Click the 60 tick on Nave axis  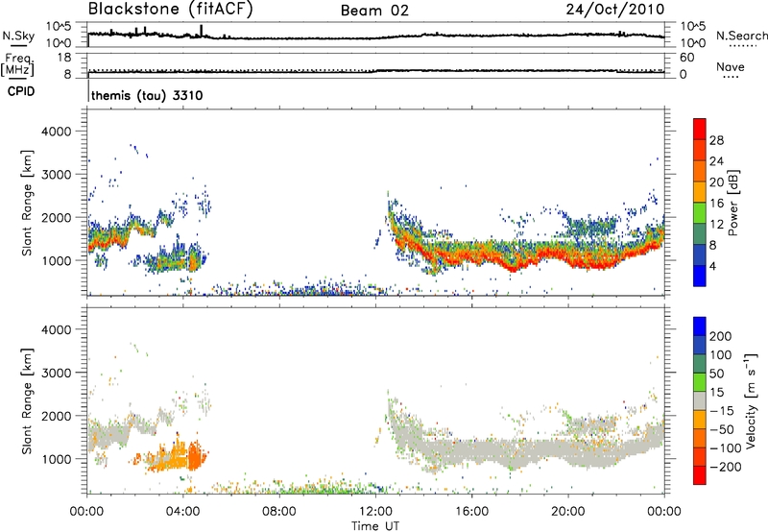687,58
